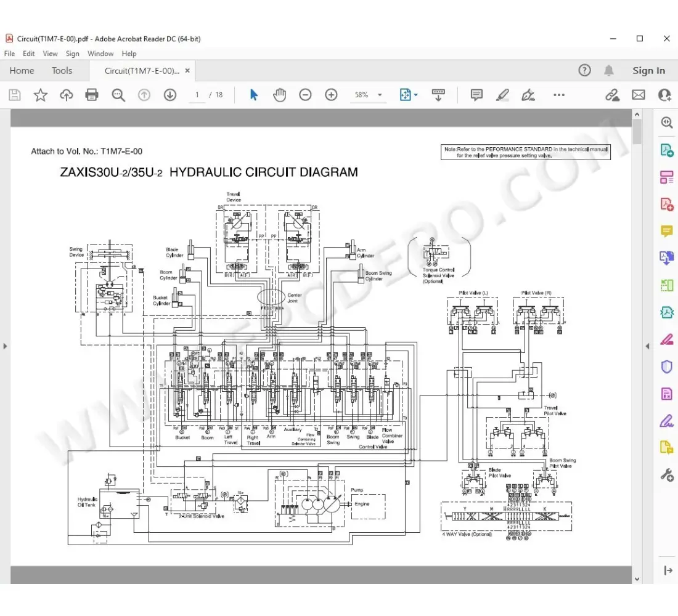Expand the left navigation pane arrow
The width and height of the screenshot is (678, 616).
point(5,346)
